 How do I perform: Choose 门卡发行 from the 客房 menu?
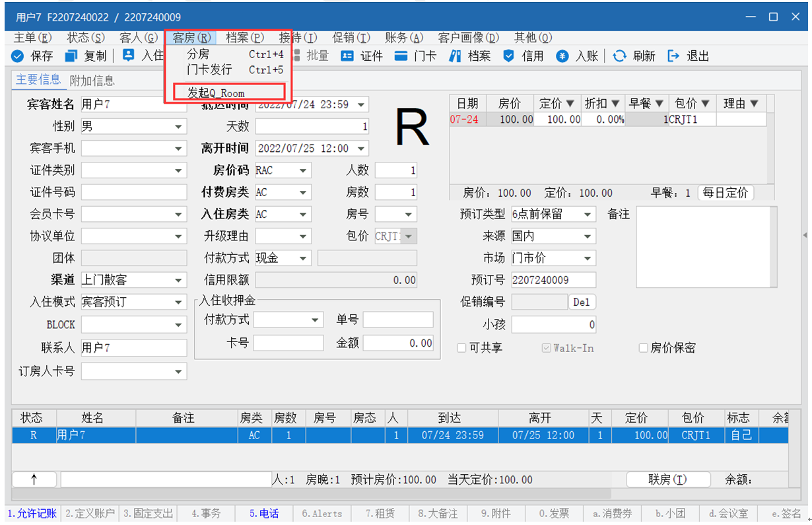(x=228, y=69)
